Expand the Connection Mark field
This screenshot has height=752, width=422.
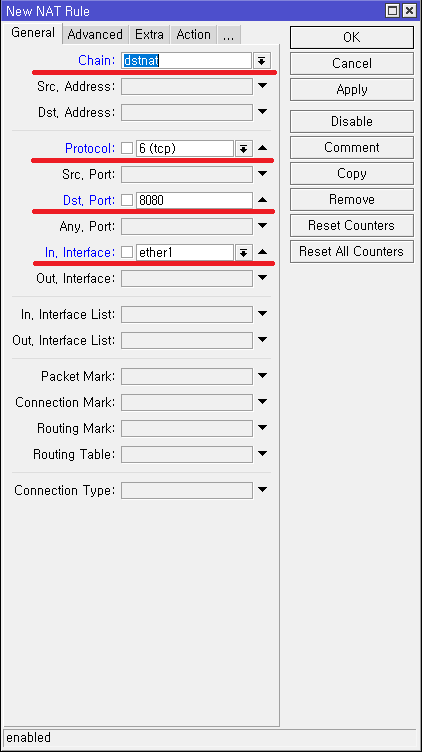point(262,402)
